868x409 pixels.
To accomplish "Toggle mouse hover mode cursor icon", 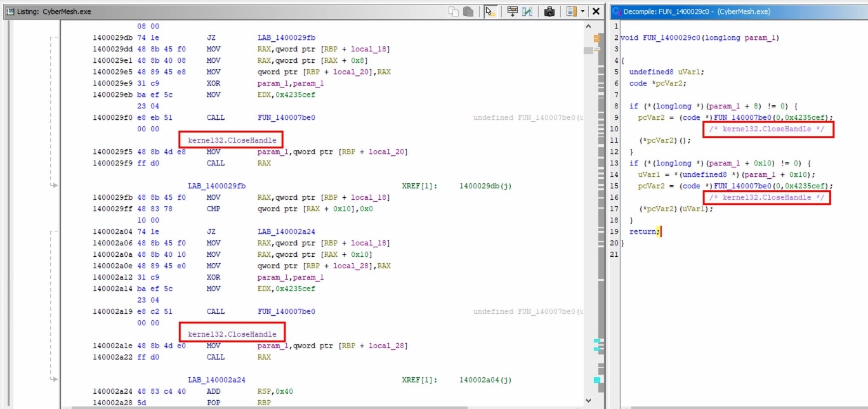I will pos(490,11).
